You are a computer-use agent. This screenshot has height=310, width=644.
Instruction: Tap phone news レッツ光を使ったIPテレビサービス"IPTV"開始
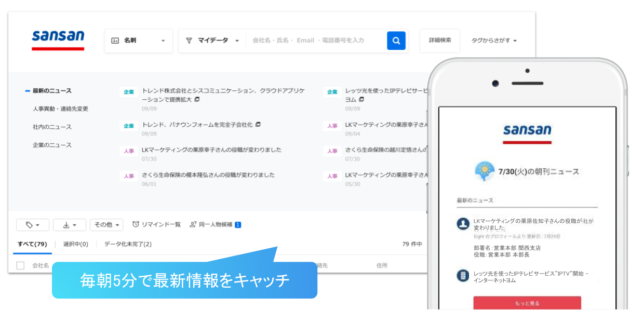tap(531, 276)
